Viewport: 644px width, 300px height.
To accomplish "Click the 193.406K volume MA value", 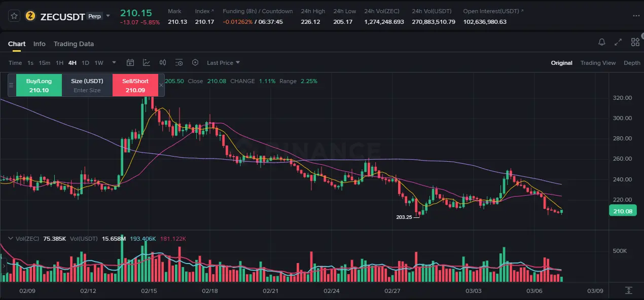I will tap(142, 238).
